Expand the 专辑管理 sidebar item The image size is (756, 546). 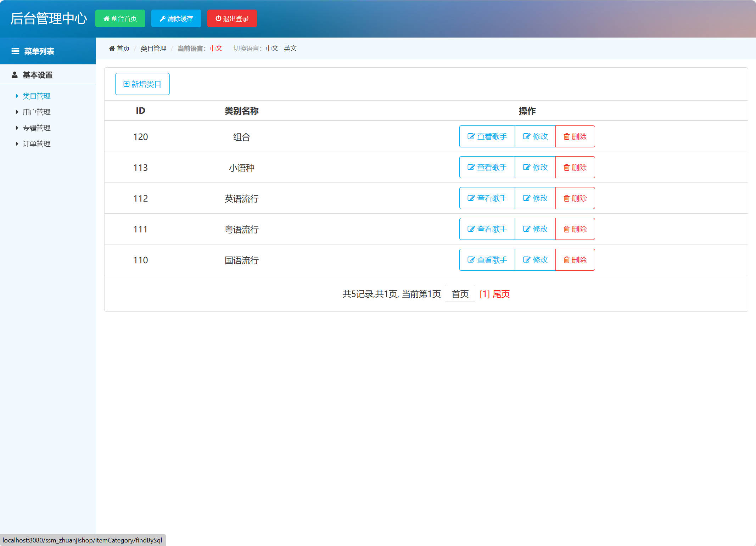(x=37, y=128)
